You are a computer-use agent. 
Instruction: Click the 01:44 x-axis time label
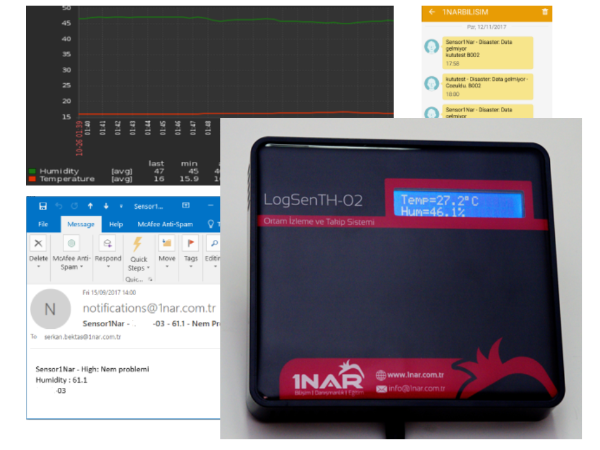(x=148, y=128)
